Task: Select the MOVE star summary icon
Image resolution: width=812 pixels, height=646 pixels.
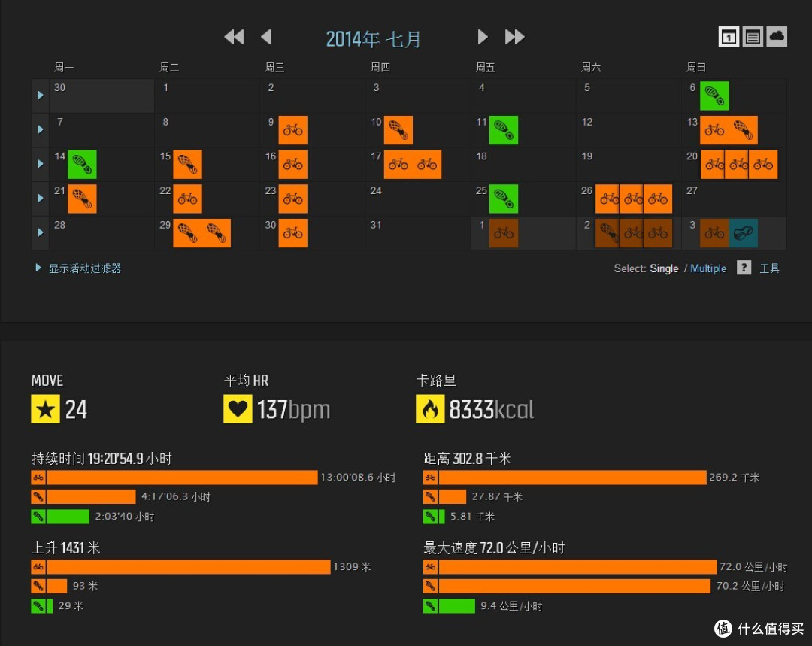Action: (46, 409)
